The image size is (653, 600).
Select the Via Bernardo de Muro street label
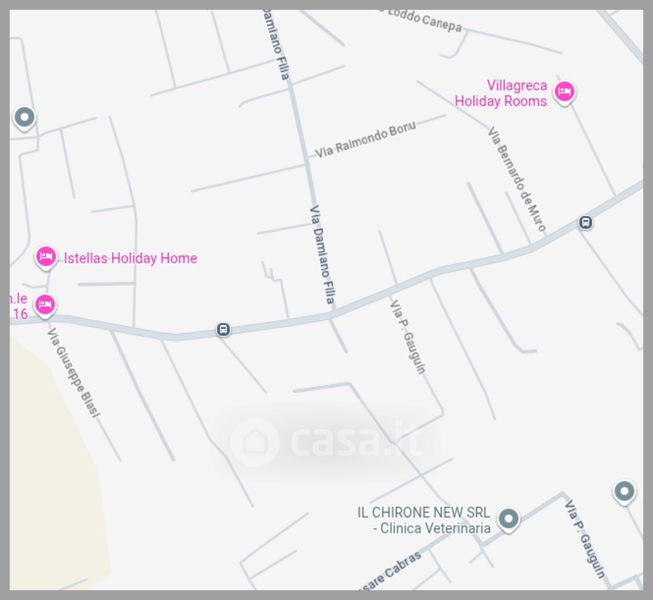(x=516, y=179)
